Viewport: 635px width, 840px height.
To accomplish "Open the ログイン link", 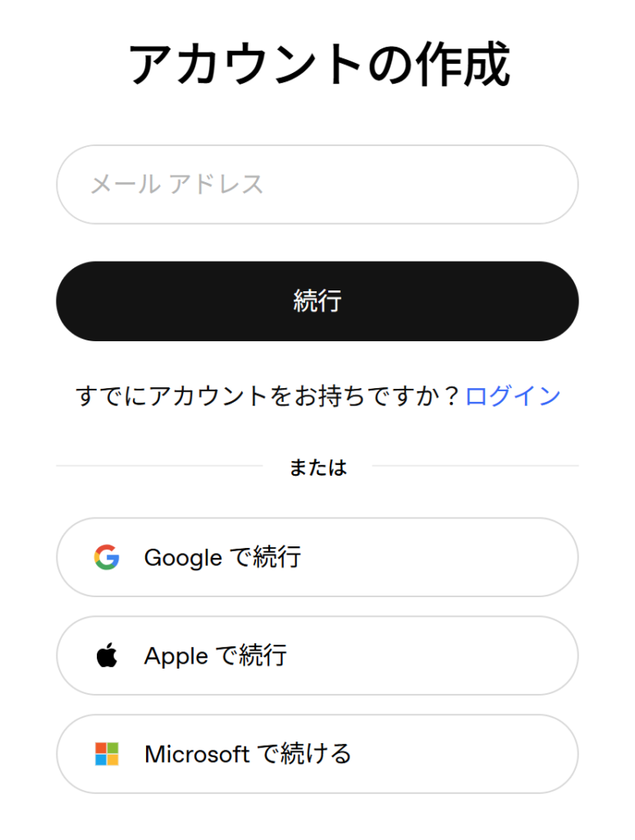I will [513, 397].
